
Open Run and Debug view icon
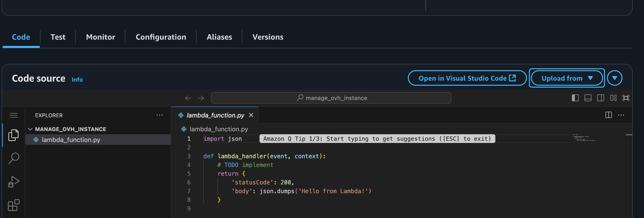(x=14, y=182)
